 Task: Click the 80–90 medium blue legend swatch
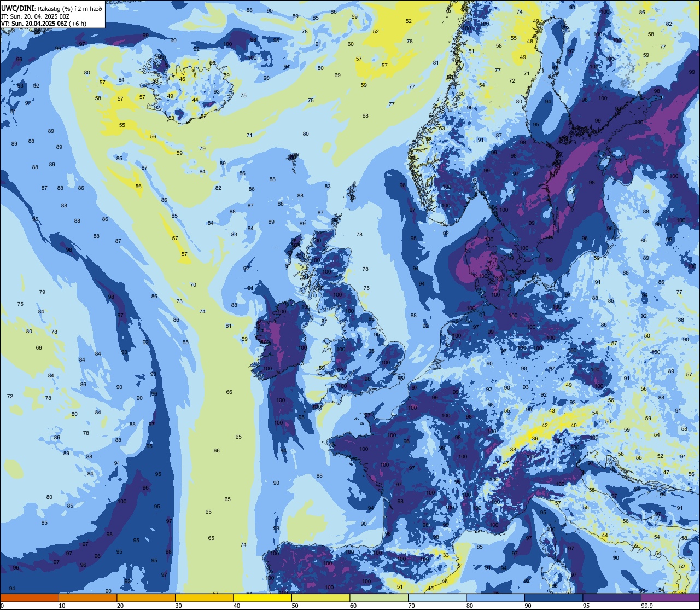[x=495, y=597]
